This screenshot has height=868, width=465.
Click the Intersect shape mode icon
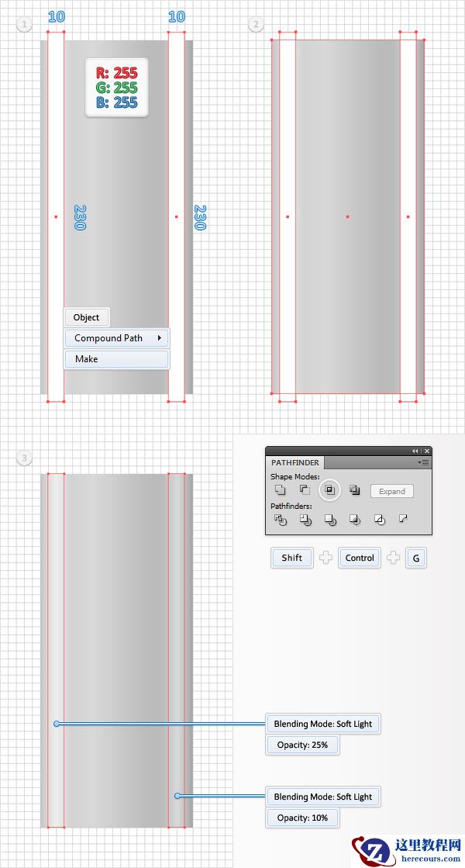tap(330, 490)
